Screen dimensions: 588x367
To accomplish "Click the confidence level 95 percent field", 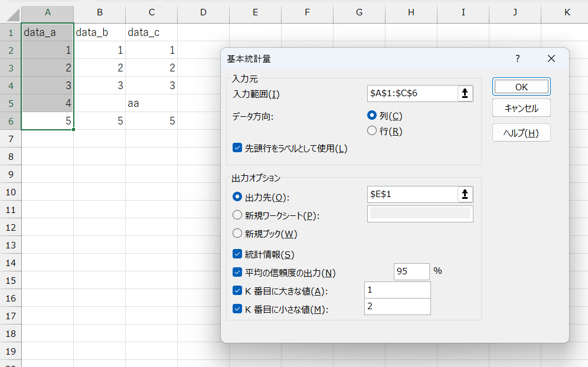I will [x=411, y=271].
